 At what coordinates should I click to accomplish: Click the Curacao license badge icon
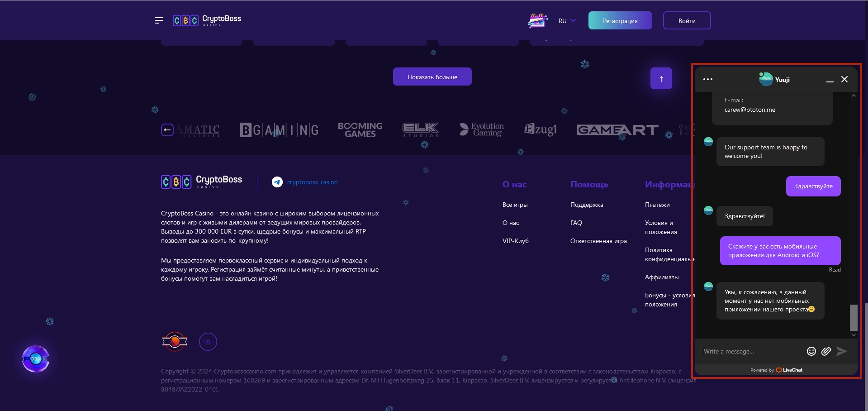click(175, 341)
